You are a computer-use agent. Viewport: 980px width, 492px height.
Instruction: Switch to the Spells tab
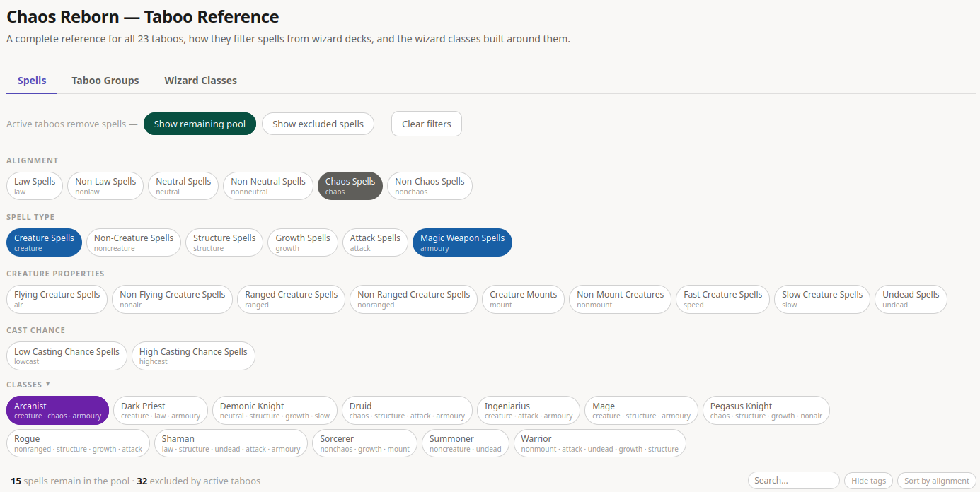pos(32,81)
